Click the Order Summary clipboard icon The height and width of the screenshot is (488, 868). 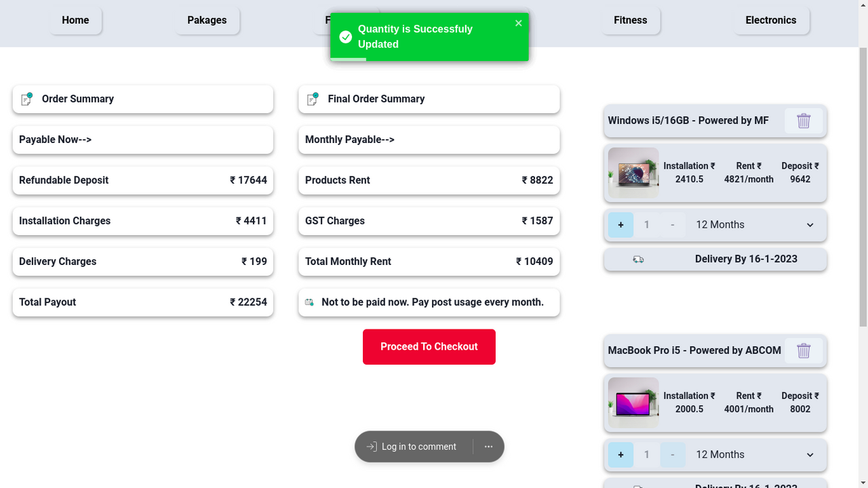coord(26,99)
